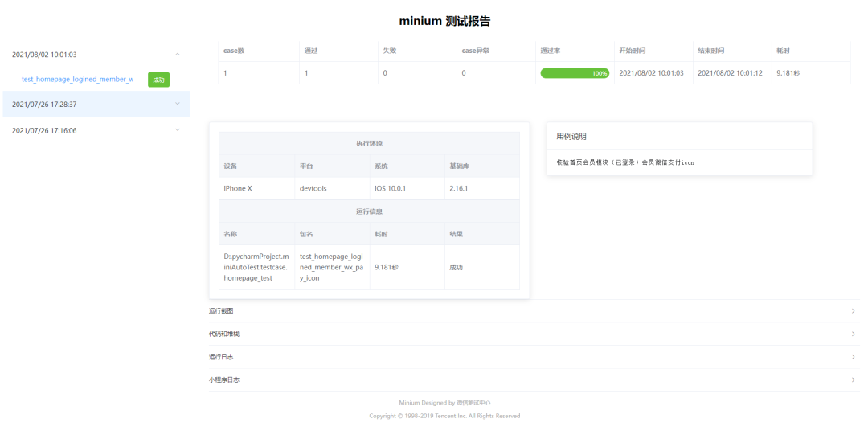The width and height of the screenshot is (868, 423).
Task: Expand 运行日志 section arrow
Action: point(853,357)
